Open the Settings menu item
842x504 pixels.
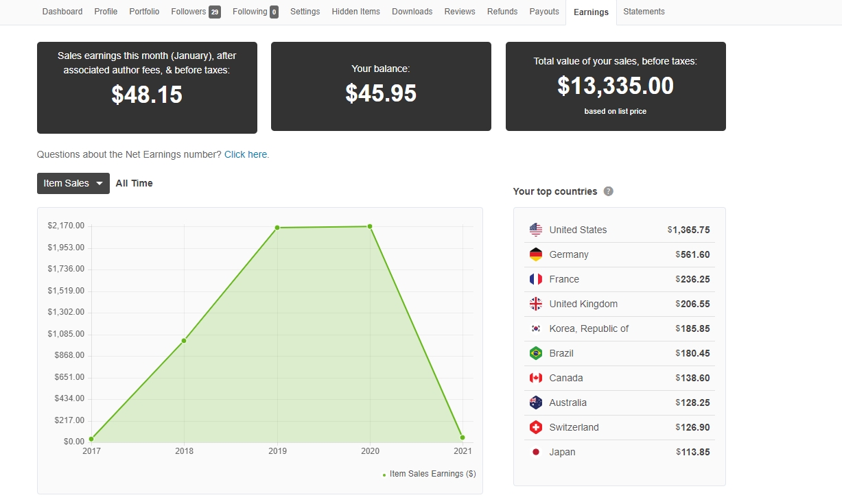tap(305, 12)
